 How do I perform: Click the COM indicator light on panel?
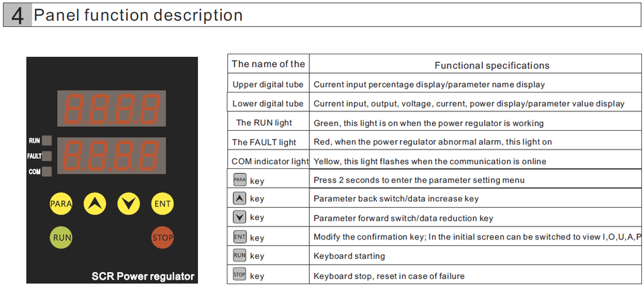click(47, 172)
